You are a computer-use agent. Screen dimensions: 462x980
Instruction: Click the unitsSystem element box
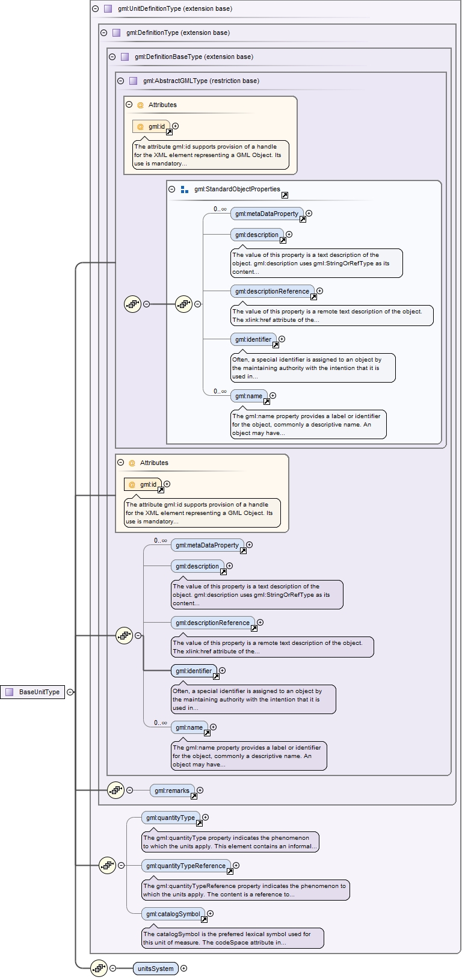pos(155,969)
